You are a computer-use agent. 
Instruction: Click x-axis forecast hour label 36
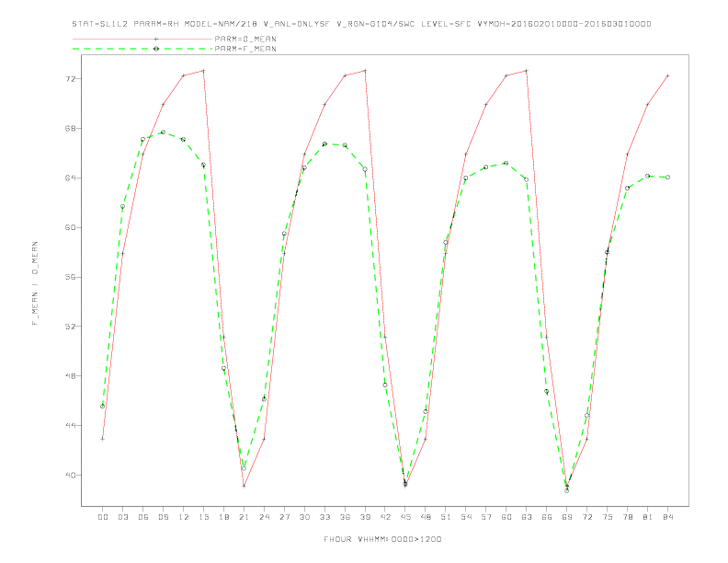[345, 517]
